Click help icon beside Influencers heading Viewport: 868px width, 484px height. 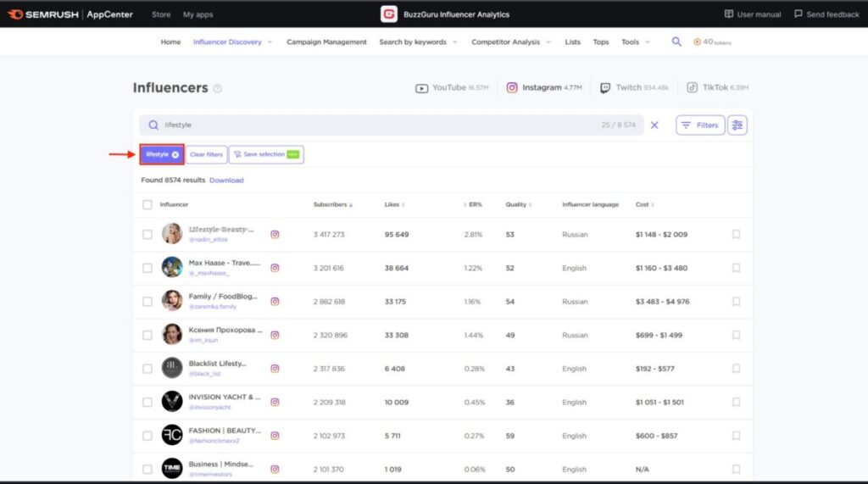[x=218, y=88]
